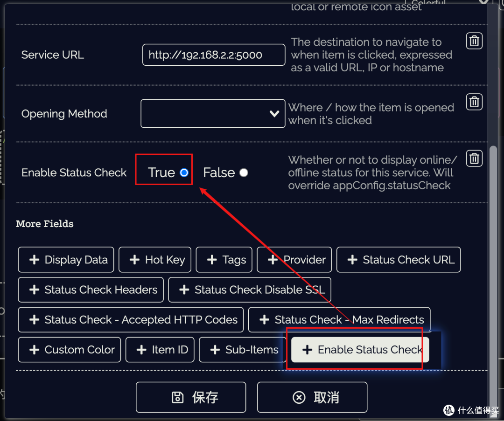Open the Opening Method dropdown

212,113
